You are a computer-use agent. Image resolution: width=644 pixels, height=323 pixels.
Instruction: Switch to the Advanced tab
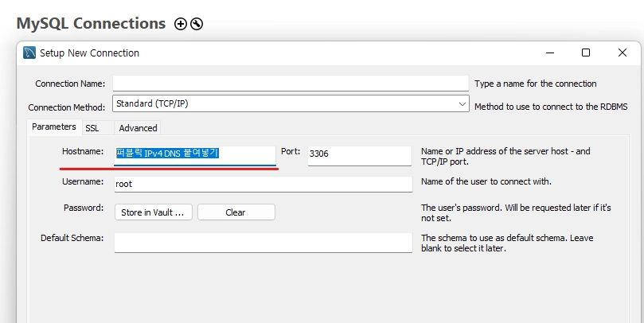coord(138,128)
